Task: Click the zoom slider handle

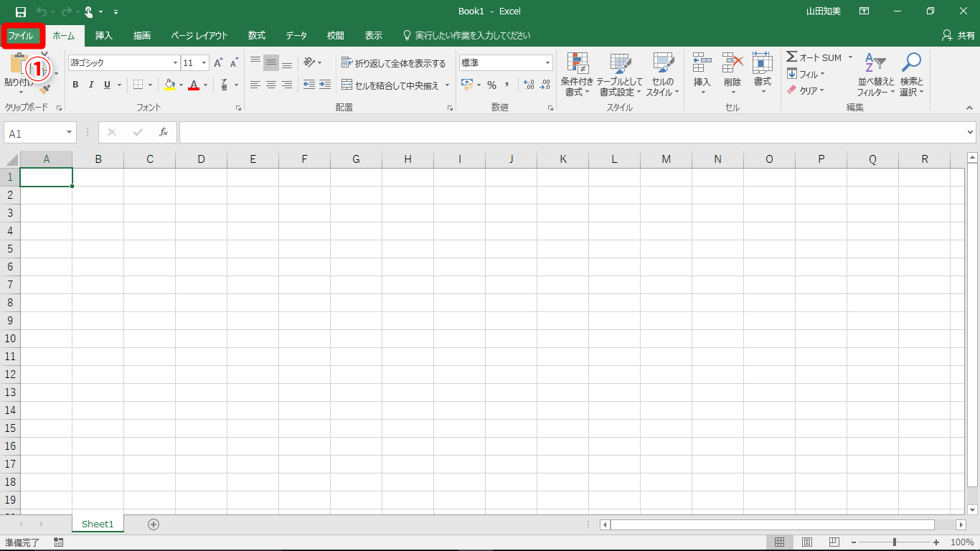Action: pos(894,542)
